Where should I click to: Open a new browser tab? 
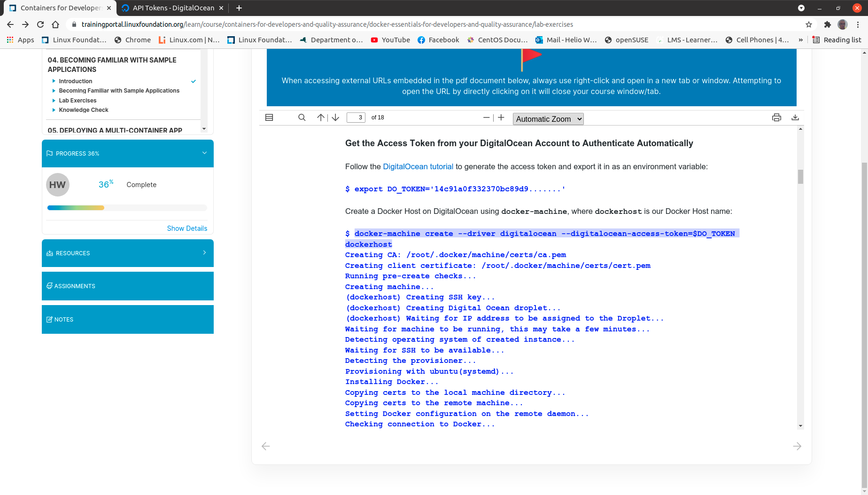pos(239,8)
